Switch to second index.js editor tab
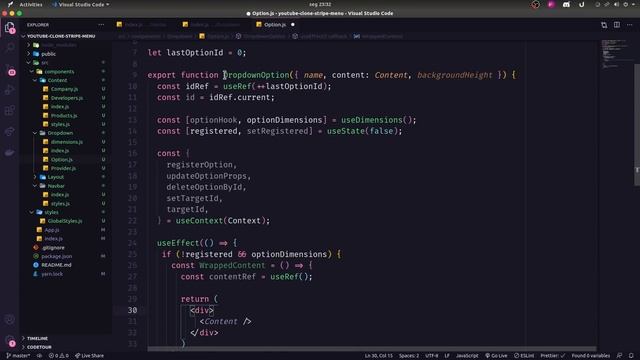 point(215,25)
